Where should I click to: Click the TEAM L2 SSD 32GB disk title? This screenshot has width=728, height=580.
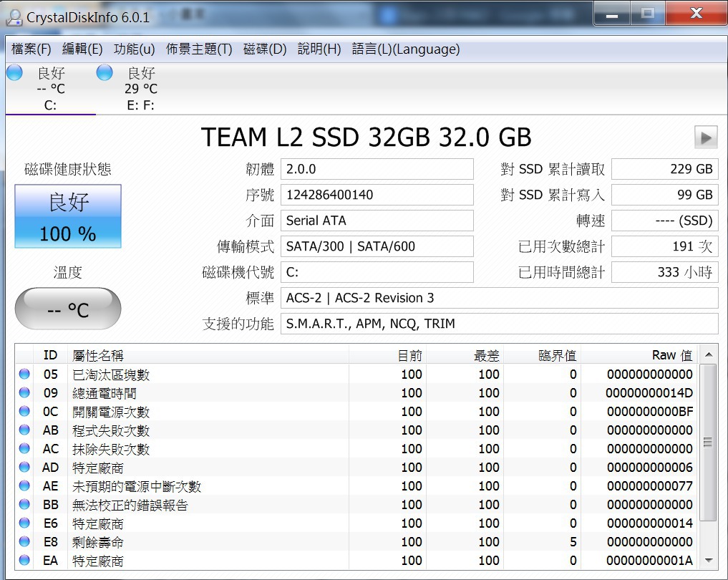[x=367, y=137]
